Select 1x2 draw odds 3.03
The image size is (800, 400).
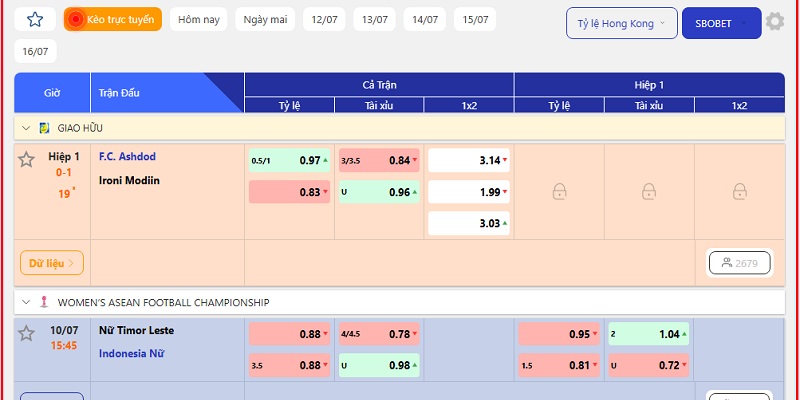469,223
